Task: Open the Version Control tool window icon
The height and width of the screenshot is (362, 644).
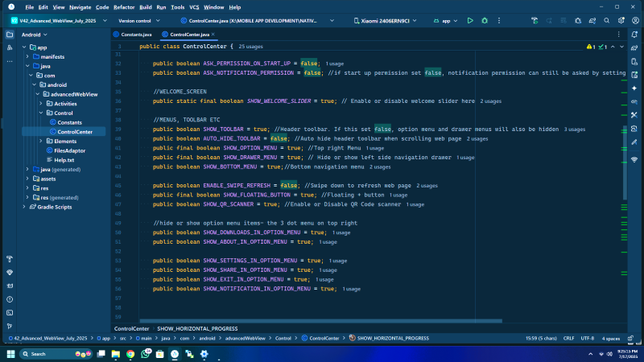Action: point(10,327)
